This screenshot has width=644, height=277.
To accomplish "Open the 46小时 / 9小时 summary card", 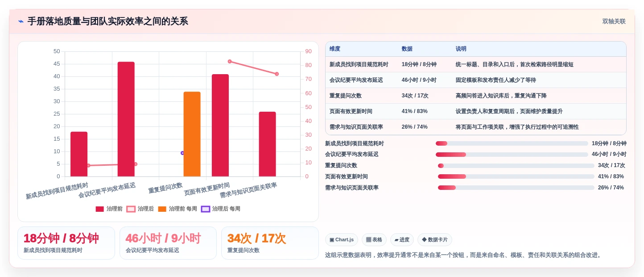I will click(168, 243).
